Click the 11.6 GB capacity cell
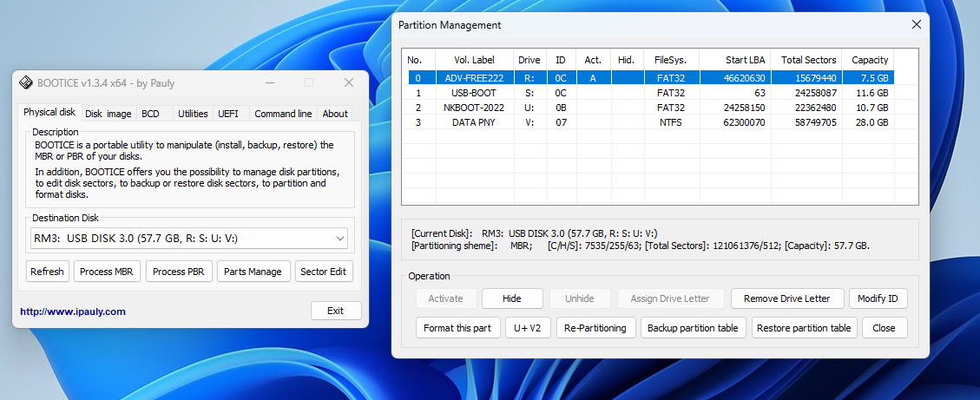Image resolution: width=980 pixels, height=400 pixels. point(868,93)
